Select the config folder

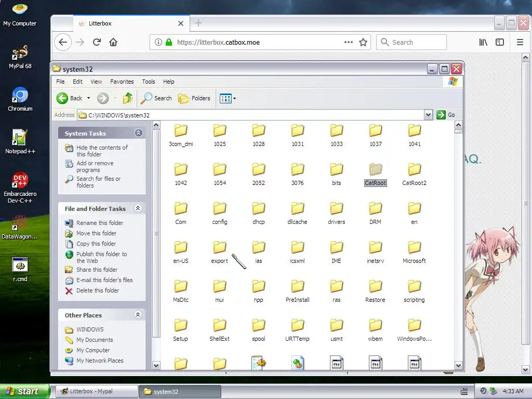[x=220, y=213]
